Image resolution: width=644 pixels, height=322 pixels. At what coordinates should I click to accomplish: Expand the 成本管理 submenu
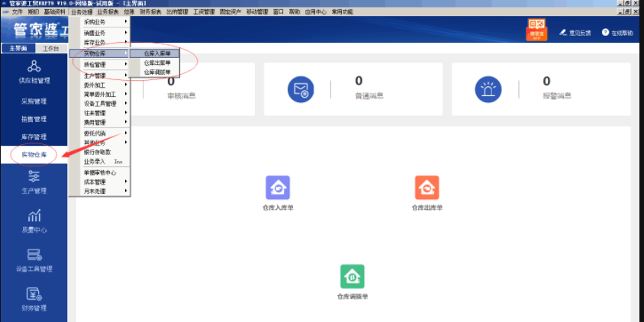[99, 182]
